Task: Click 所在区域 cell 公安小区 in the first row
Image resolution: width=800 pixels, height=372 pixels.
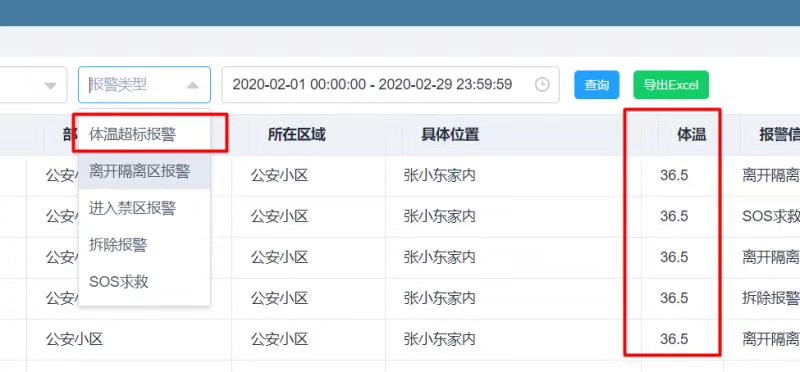Action: (x=279, y=176)
